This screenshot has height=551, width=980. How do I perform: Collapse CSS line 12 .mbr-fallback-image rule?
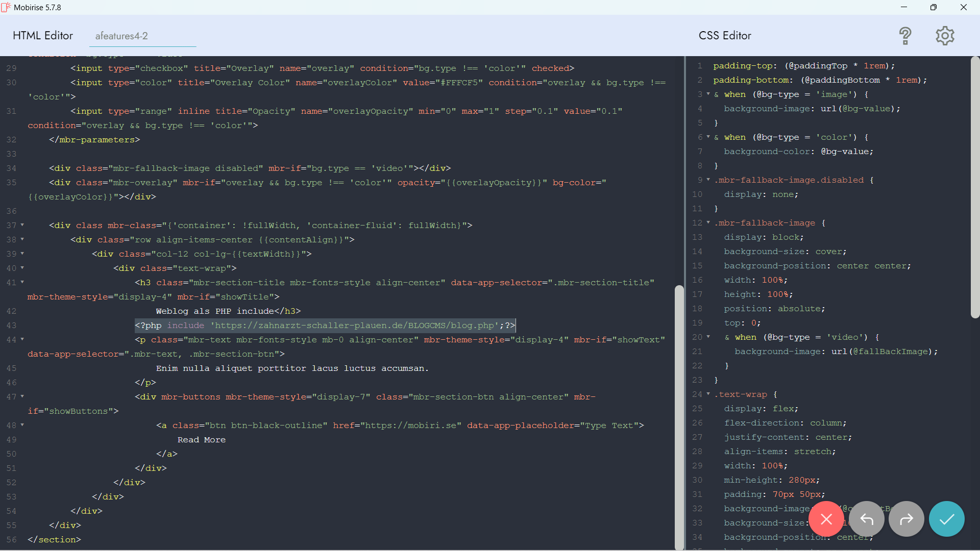[x=708, y=223]
